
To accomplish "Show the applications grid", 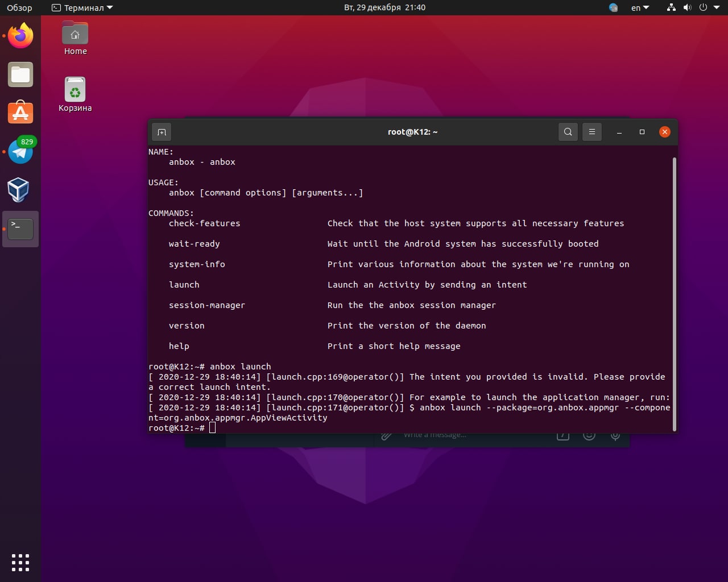I will 20,562.
